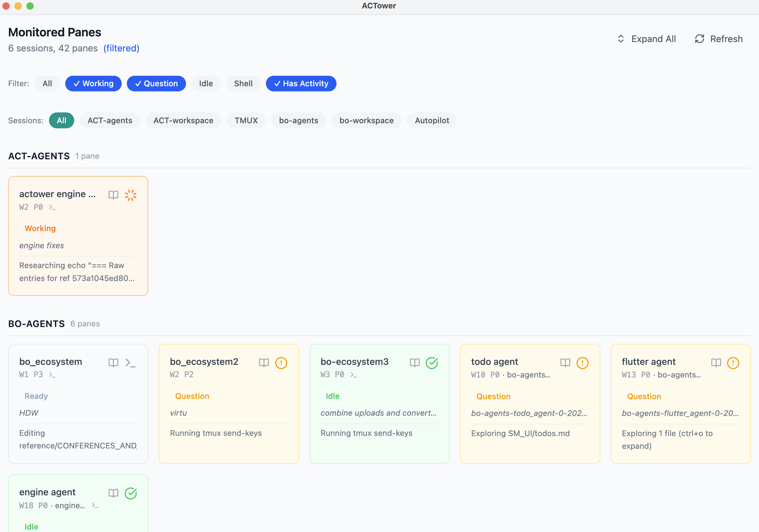Switch to bo-workspace session tab
759x532 pixels.
click(x=367, y=120)
